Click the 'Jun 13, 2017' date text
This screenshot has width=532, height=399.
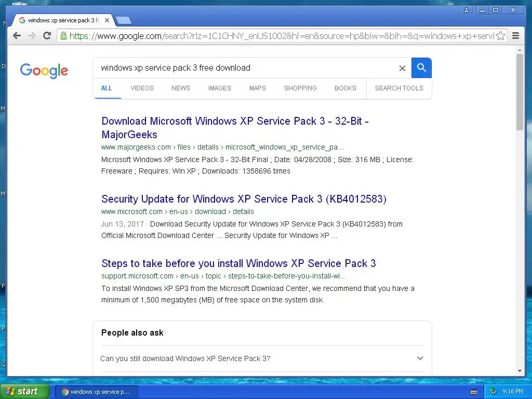[x=123, y=224]
